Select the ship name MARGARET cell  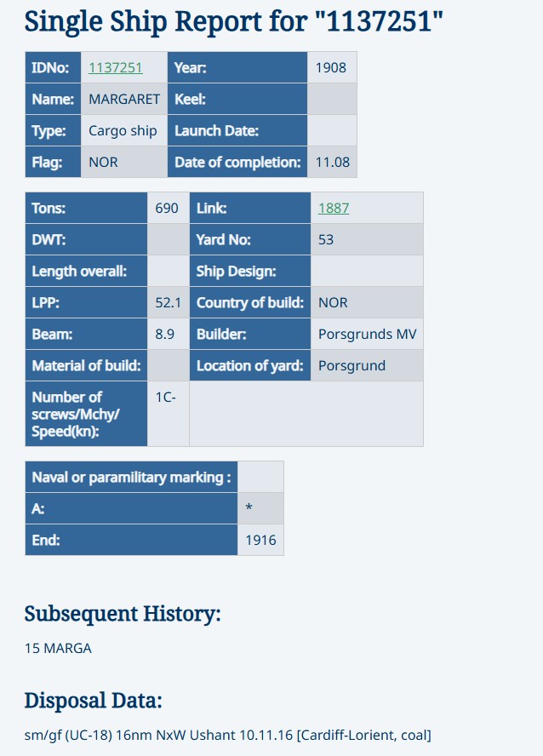tap(123, 99)
